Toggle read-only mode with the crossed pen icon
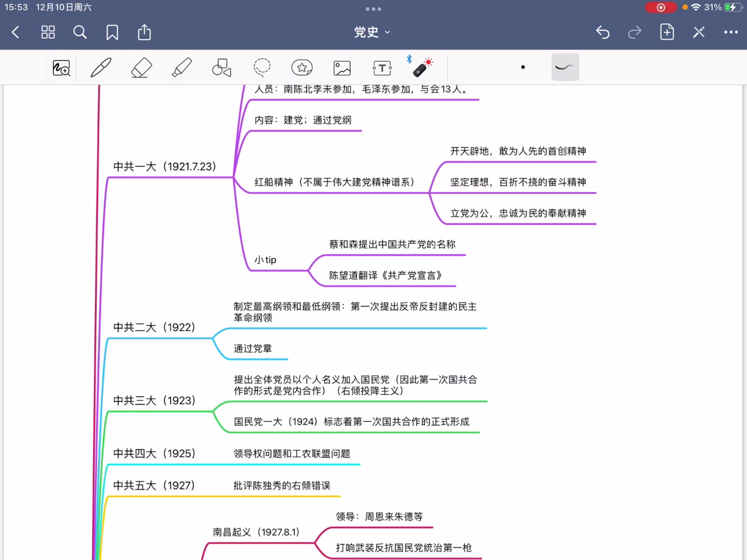Viewport: 747px width, 560px height. pos(699,32)
